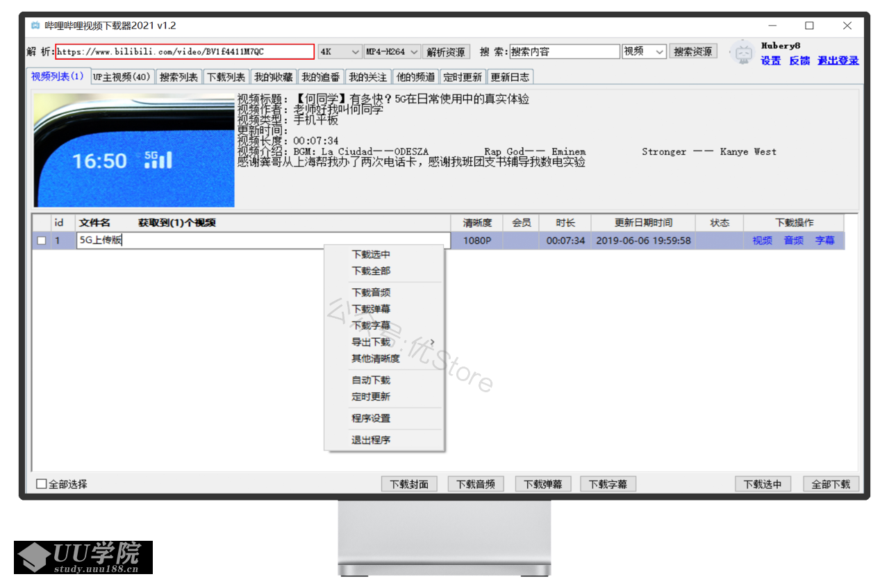Click the bottom 下载音频 button
889x588 pixels.
pos(476,485)
